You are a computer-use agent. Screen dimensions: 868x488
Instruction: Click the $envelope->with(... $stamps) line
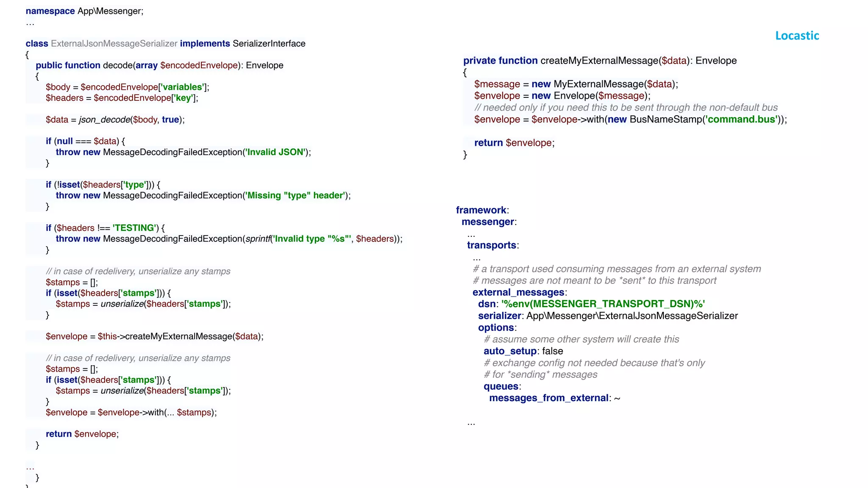coord(131,412)
